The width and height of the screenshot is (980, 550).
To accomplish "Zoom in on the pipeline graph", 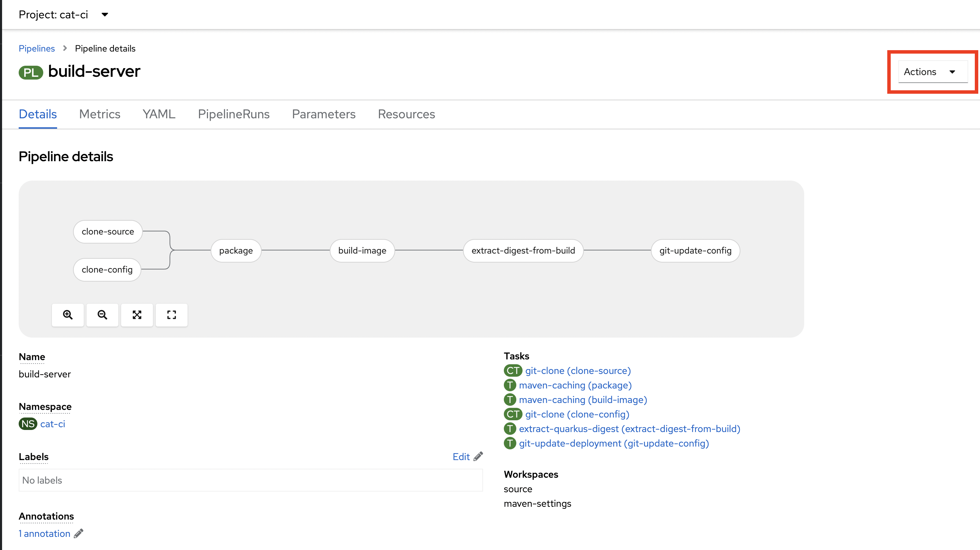I will pyautogui.click(x=68, y=315).
